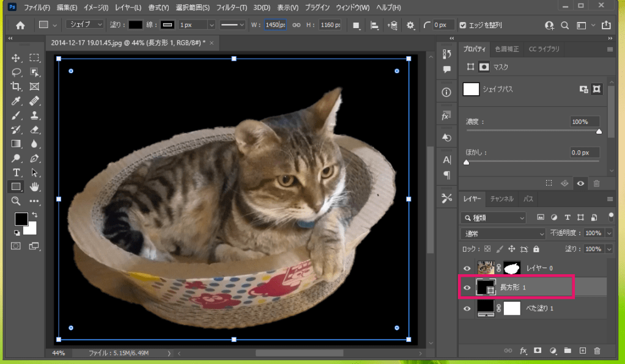Click the W width input field

(275, 25)
